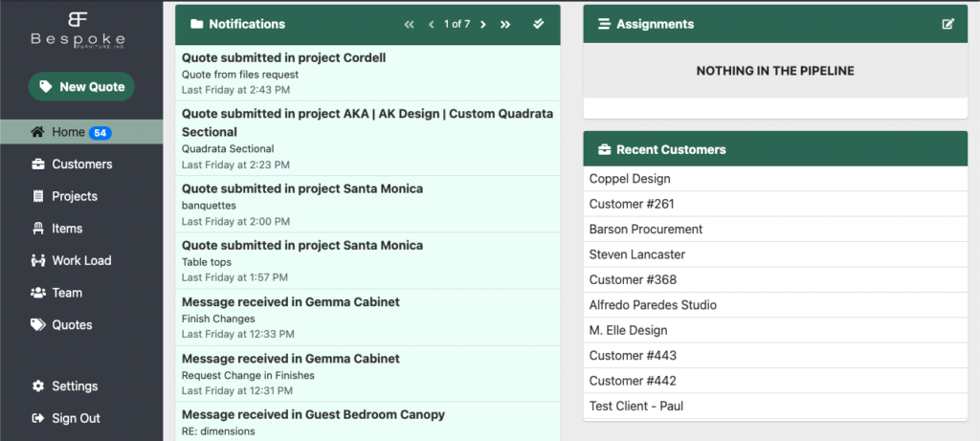Click the Quotes tags icon

click(38, 325)
